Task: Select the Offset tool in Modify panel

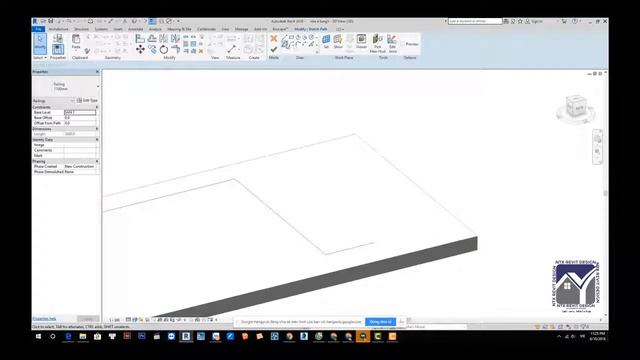Action: (x=152, y=38)
